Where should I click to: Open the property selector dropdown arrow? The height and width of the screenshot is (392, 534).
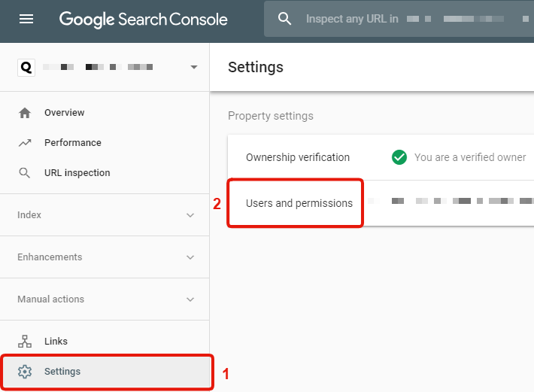[x=194, y=67]
